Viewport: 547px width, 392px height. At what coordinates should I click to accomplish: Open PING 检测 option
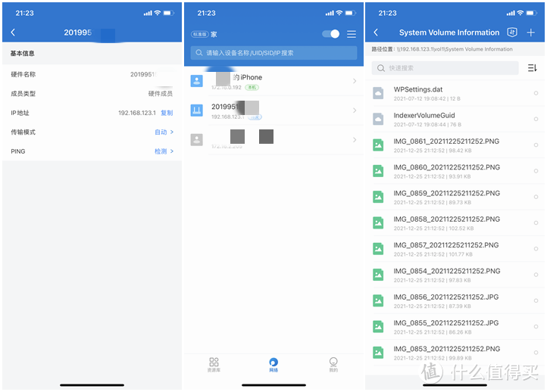click(x=164, y=151)
